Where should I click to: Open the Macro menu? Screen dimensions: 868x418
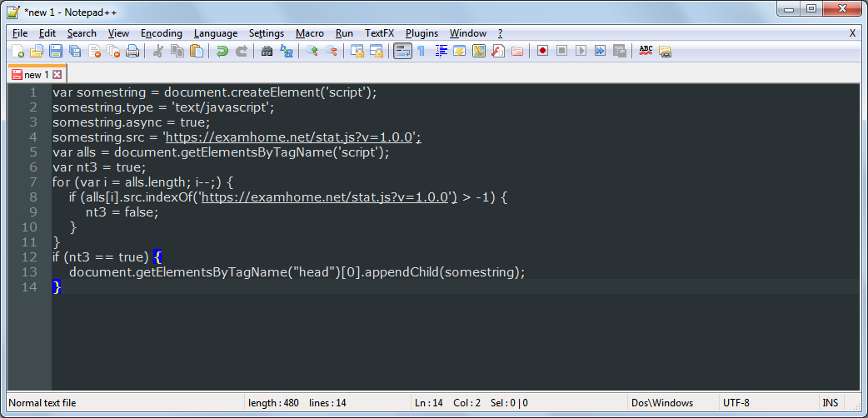[x=309, y=33]
